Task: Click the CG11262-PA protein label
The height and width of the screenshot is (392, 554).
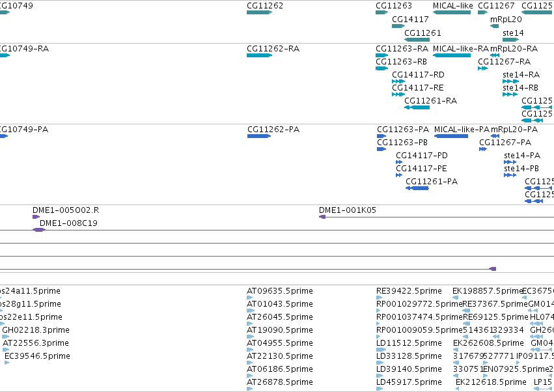Action: click(273, 130)
